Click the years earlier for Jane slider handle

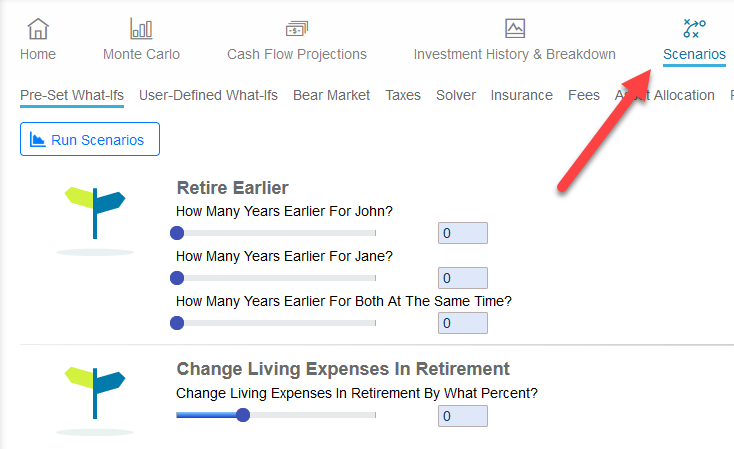(x=177, y=278)
